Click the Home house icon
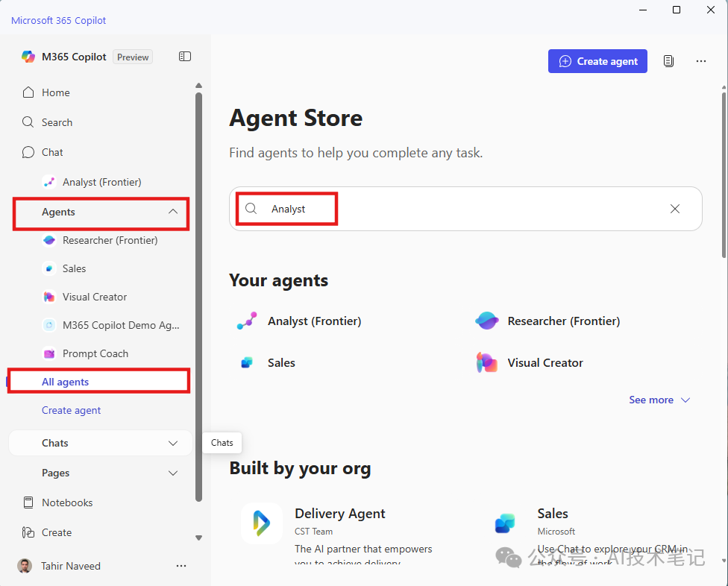 point(28,92)
